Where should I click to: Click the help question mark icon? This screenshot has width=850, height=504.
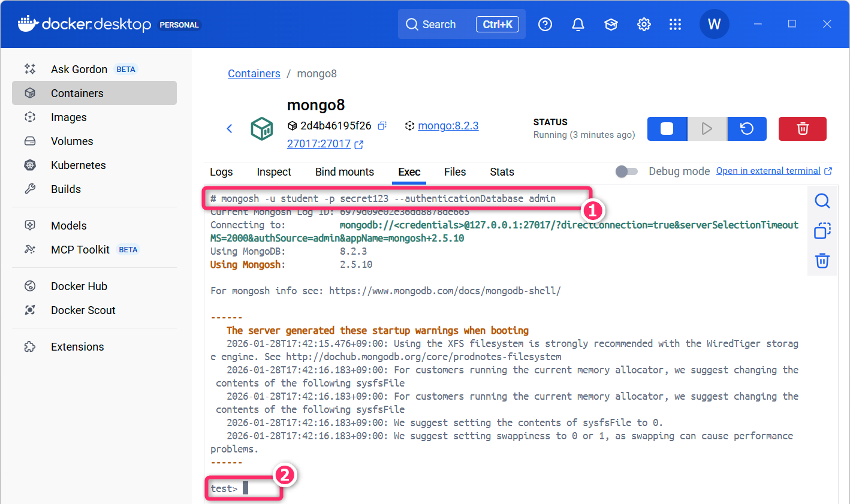tap(545, 25)
